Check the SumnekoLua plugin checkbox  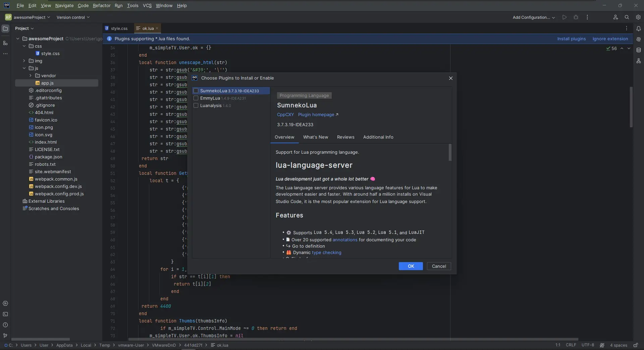tap(196, 91)
